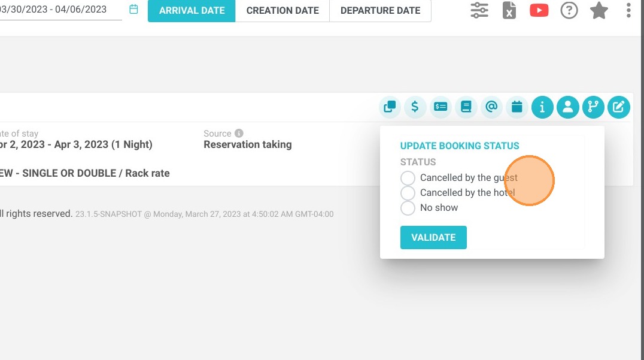The height and width of the screenshot is (360, 644).
Task: Select Cancelled by the hotel option
Action: click(x=408, y=193)
